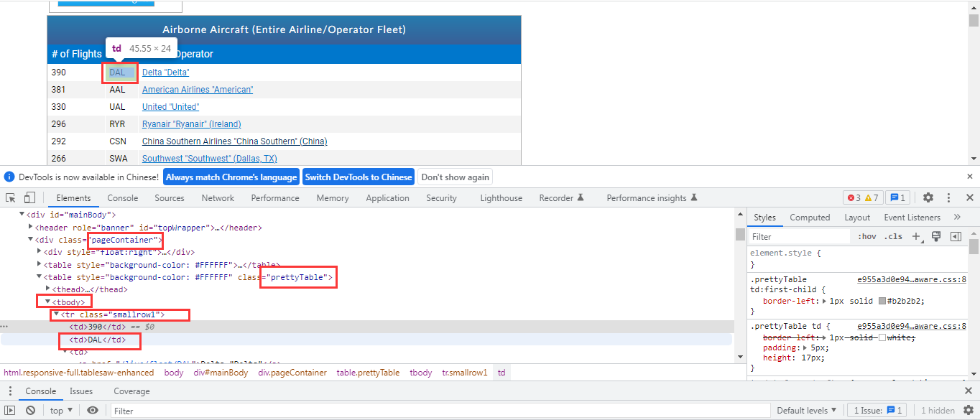The height and width of the screenshot is (420, 980).
Task: Switch to the Sources tab
Action: 170,197
